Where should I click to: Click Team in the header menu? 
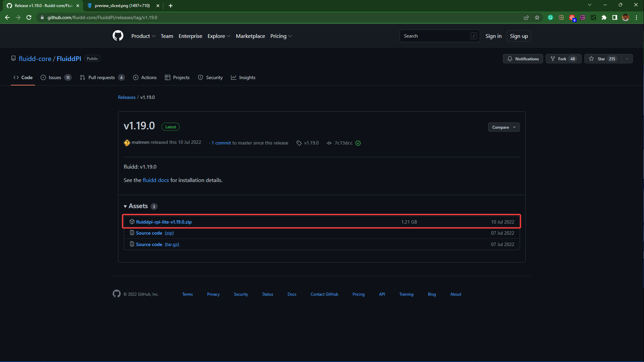click(x=167, y=36)
